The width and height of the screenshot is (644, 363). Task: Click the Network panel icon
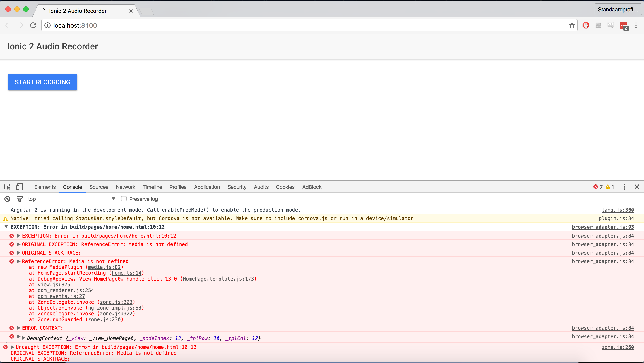(x=126, y=187)
